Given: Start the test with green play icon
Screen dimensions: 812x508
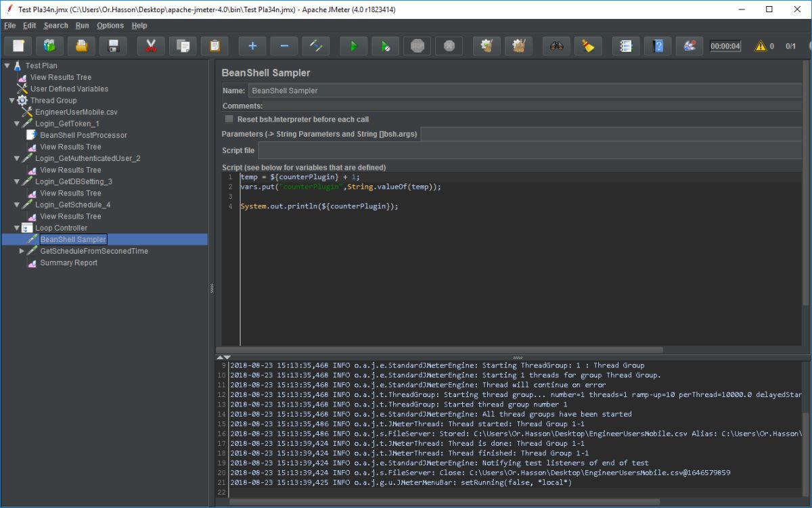Looking at the screenshot, I should click(x=353, y=46).
